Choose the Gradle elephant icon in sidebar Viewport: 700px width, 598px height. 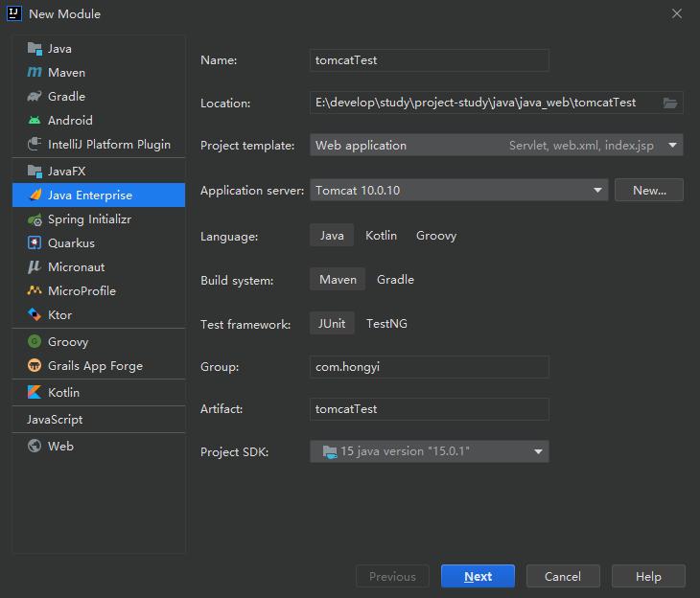(35, 97)
